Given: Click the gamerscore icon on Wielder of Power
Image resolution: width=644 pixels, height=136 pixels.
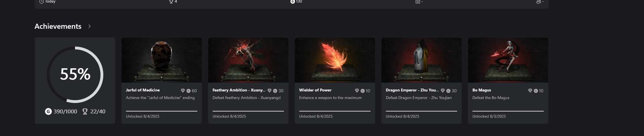Looking at the screenshot, I should coord(363,91).
